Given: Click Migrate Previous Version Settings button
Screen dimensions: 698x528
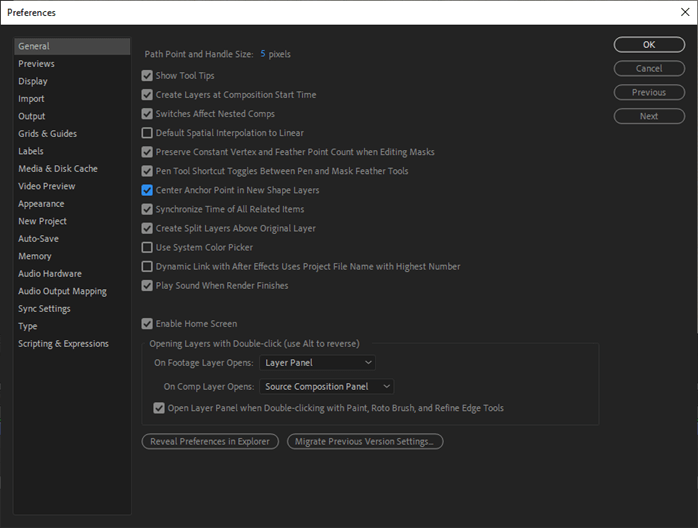Looking at the screenshot, I should 364,441.
